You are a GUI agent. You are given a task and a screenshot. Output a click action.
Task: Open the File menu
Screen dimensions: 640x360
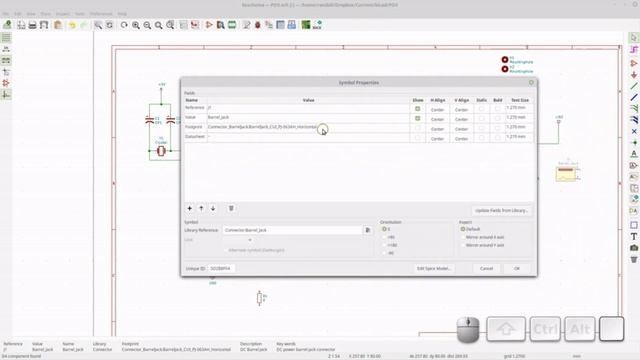tap(6, 14)
